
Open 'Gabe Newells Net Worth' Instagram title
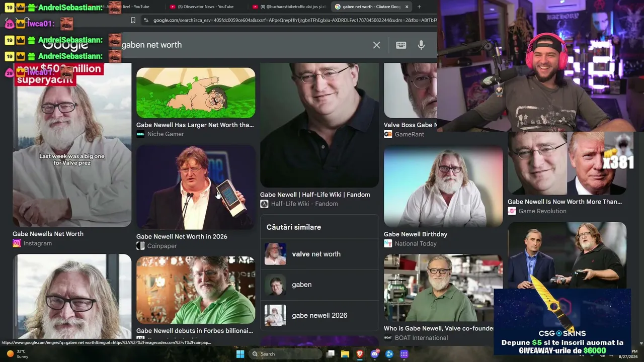(48, 234)
